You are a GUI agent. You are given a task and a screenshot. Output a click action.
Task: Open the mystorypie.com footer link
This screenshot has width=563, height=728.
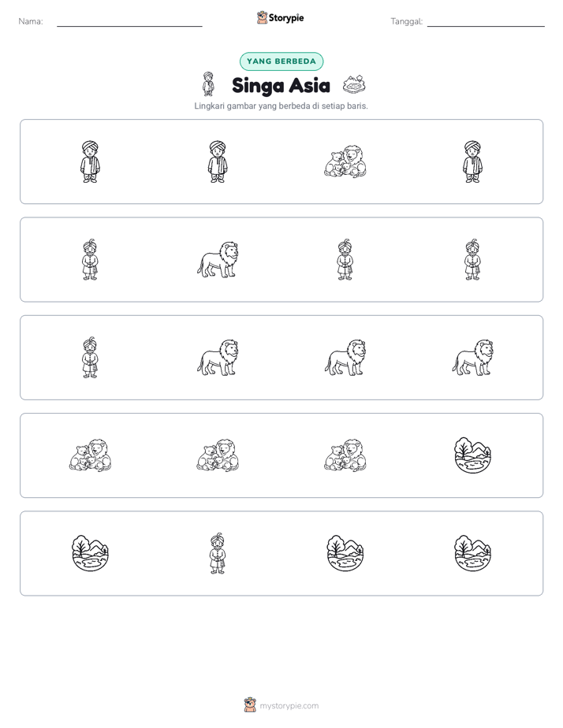(289, 706)
